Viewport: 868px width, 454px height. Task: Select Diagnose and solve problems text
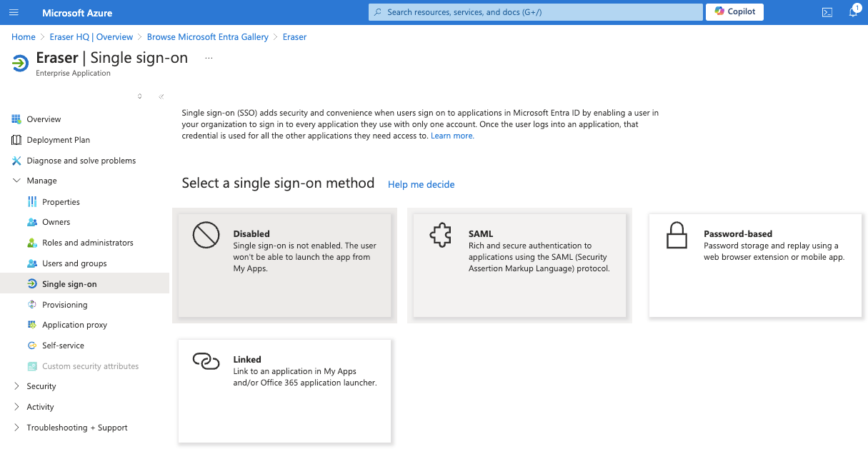point(81,161)
